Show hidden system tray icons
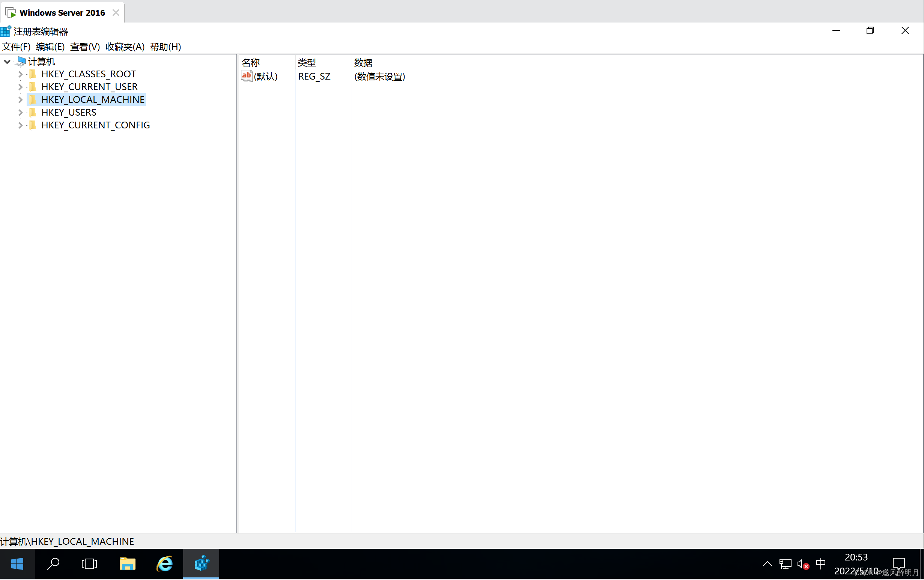This screenshot has height=580, width=924. [x=767, y=564]
